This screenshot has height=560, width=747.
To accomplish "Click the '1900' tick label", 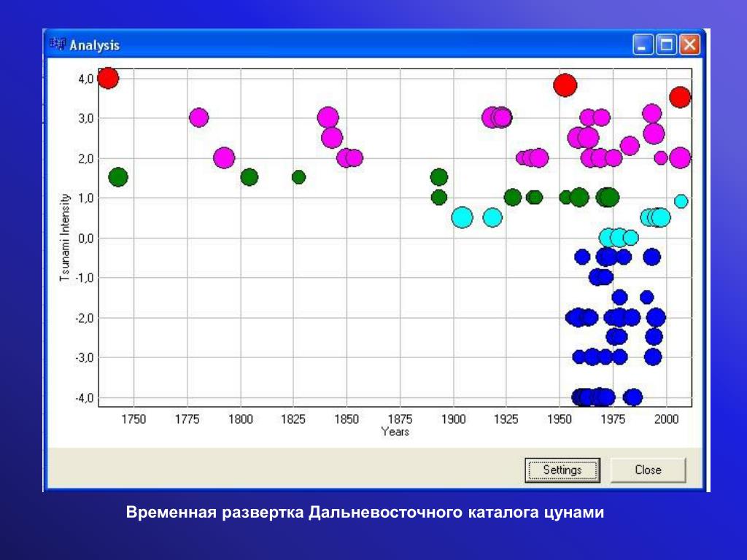I will point(453,419).
